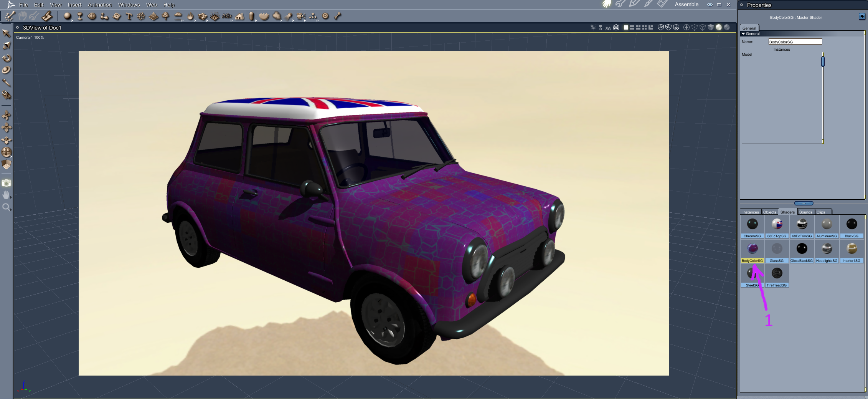The image size is (868, 399).
Task: Select the arrow selection tool in left toolbar
Action: [6, 33]
